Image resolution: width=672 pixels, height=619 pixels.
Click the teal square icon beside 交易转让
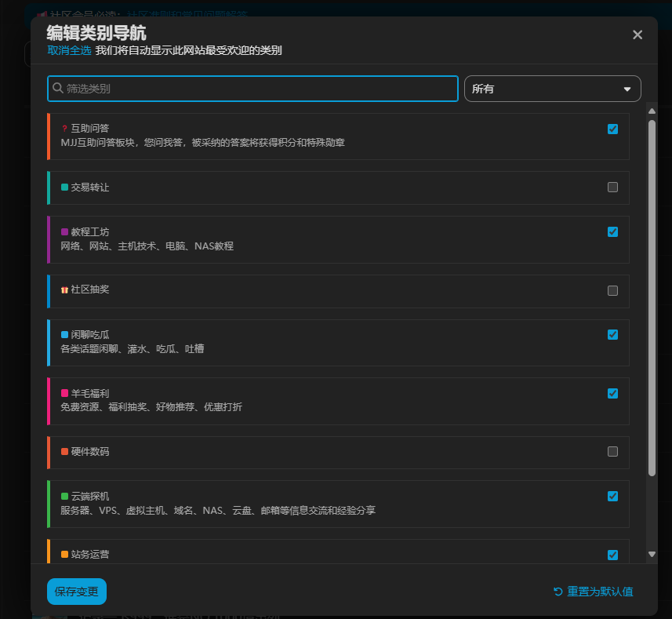65,188
